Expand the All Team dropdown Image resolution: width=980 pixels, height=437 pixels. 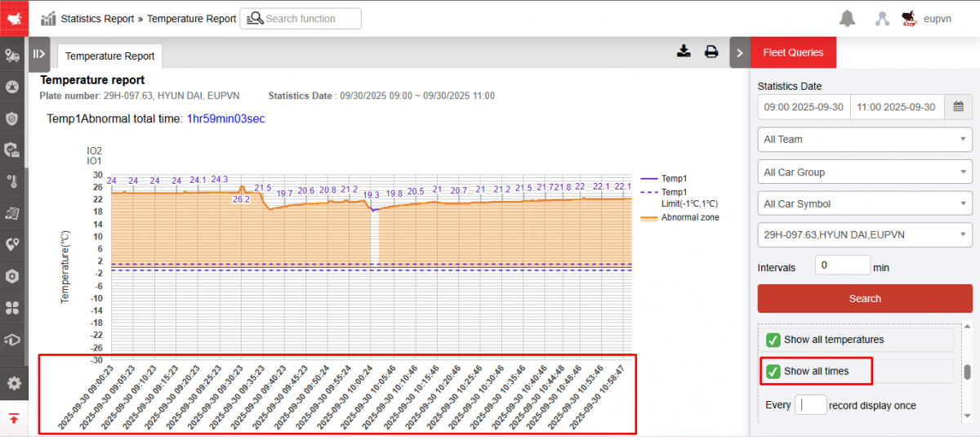[x=865, y=140]
